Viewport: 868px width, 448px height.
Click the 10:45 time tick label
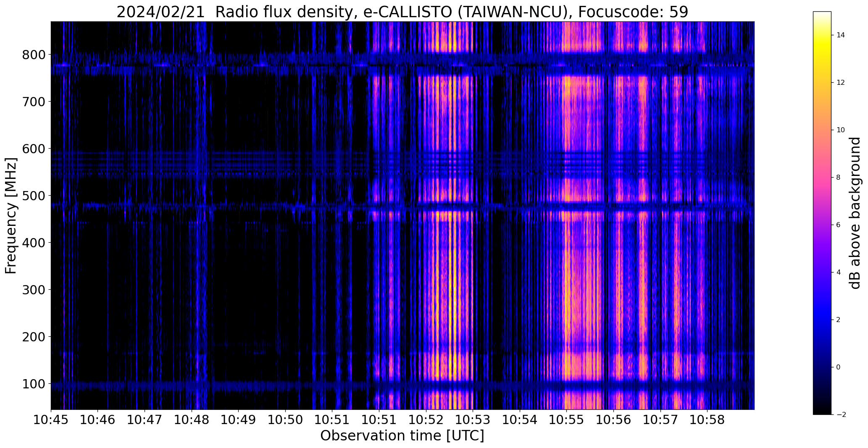(51, 420)
